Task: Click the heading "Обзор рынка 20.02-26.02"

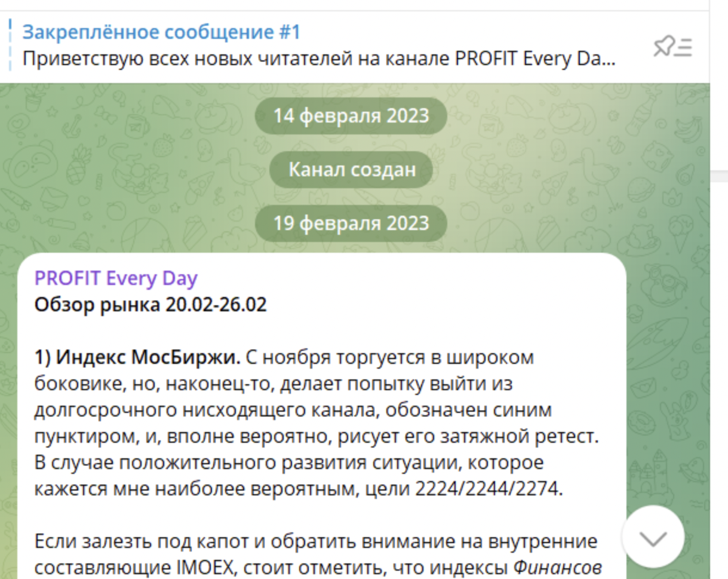Action: coord(150,305)
